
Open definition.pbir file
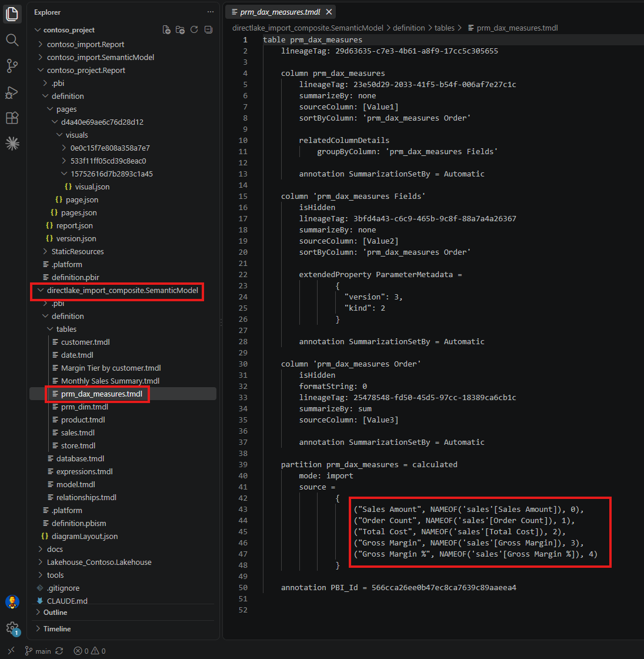(75, 277)
